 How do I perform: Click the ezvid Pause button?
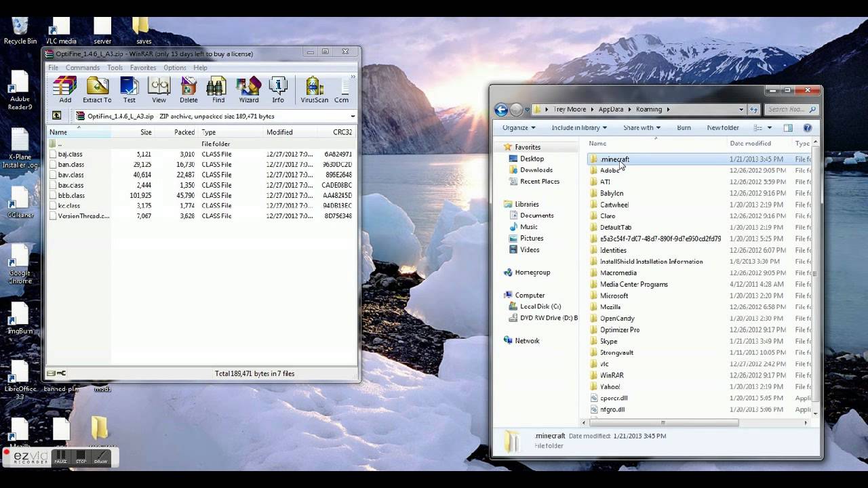(60, 457)
